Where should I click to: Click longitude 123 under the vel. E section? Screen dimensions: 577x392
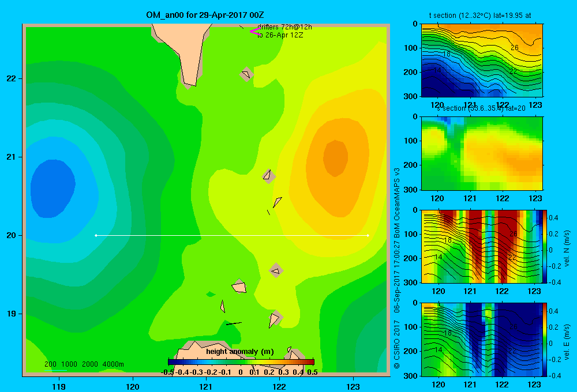click(x=534, y=385)
